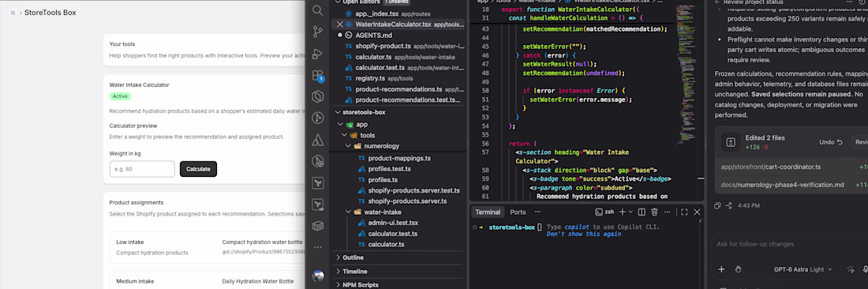Image resolution: width=868 pixels, height=289 pixels.
Task: Click Undo on the edited files card
Action: [830, 142]
